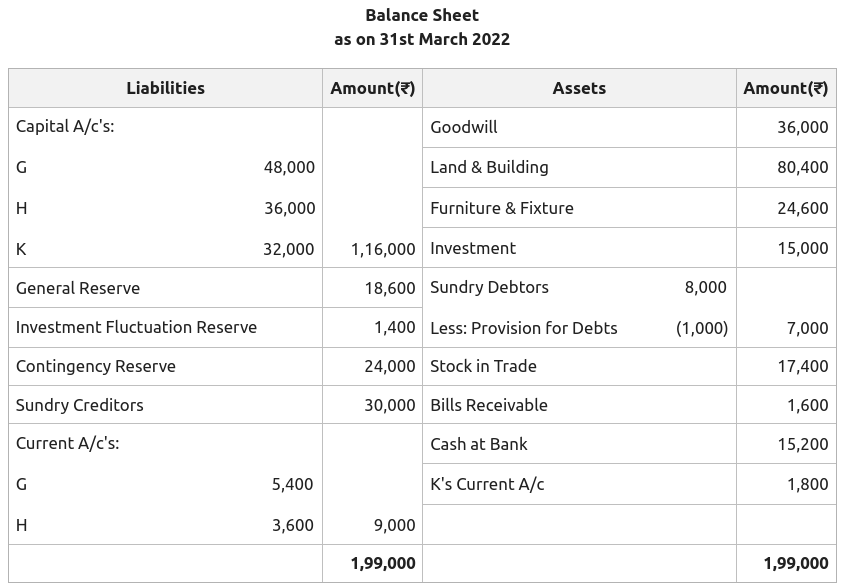Viewport: 841px width, 588px height.
Task: Click the Furniture & Fixture label
Action: (501, 208)
